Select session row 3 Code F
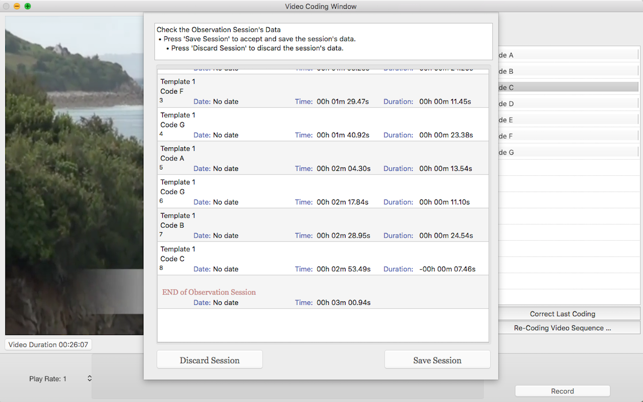Image resolution: width=643 pixels, height=402 pixels. (323, 91)
